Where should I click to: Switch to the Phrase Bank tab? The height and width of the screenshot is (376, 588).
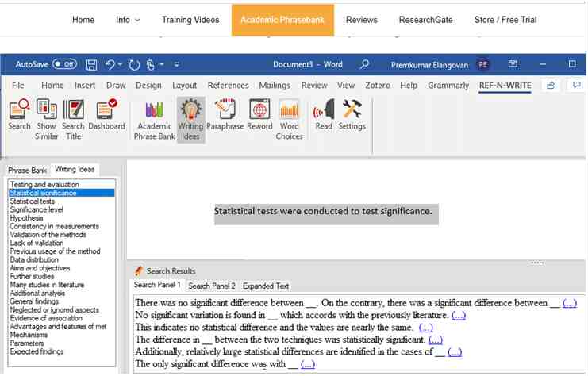(28, 170)
